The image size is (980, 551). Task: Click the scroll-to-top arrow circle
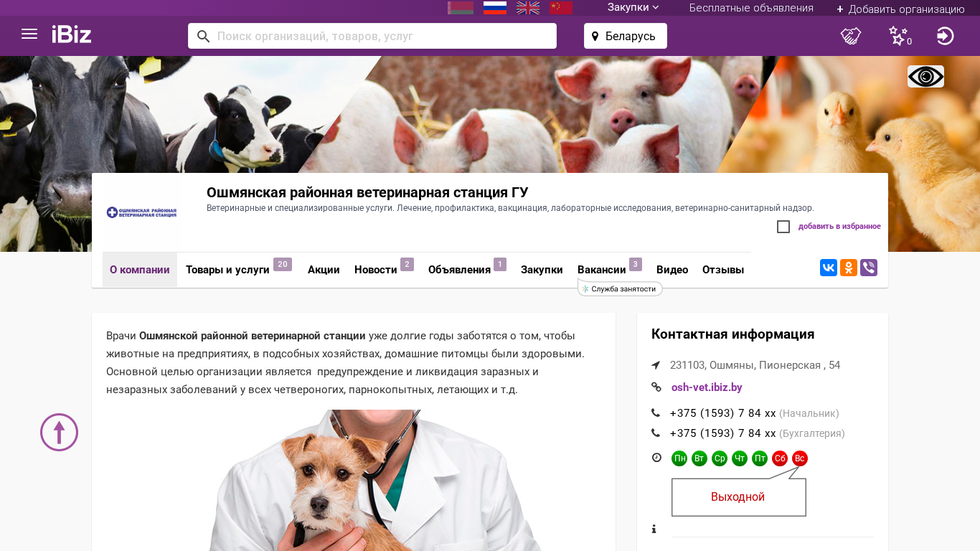[x=59, y=432]
